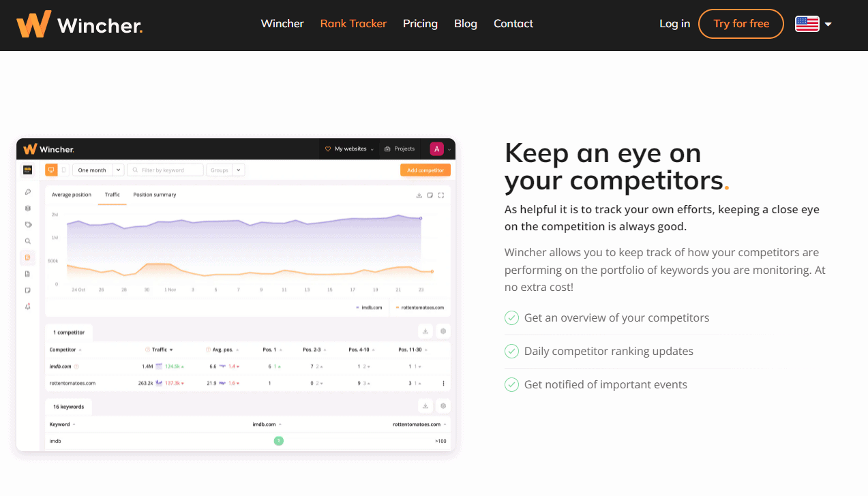Click the Filter by keyword search field
Image resolution: width=868 pixels, height=496 pixels.
pyautogui.click(x=165, y=170)
